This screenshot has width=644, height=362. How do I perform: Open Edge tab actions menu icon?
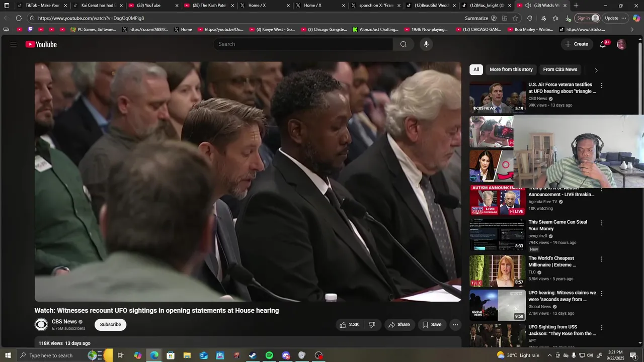[x=7, y=6]
